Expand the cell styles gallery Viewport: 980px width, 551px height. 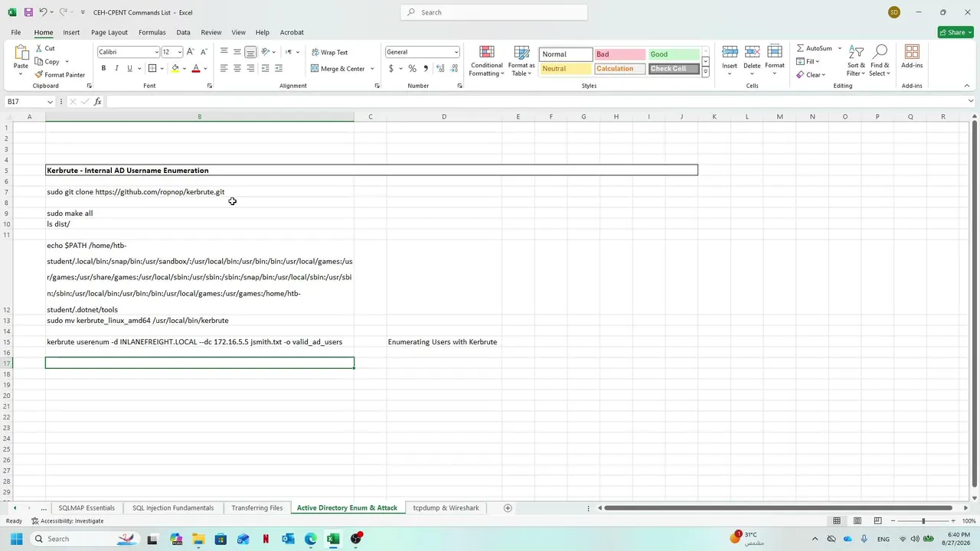(x=705, y=72)
